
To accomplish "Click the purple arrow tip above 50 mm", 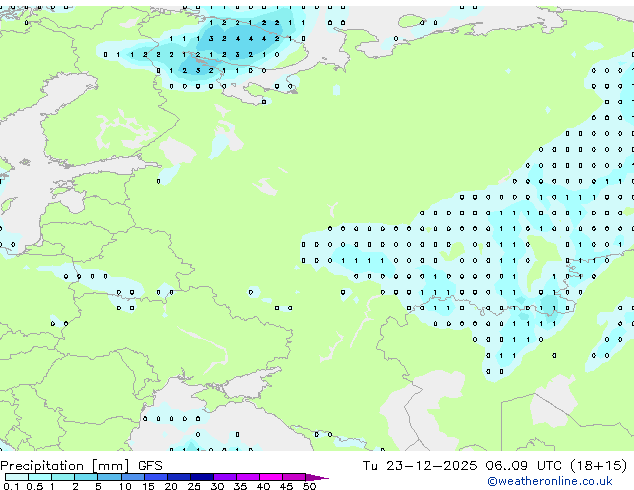I will pos(317,477).
